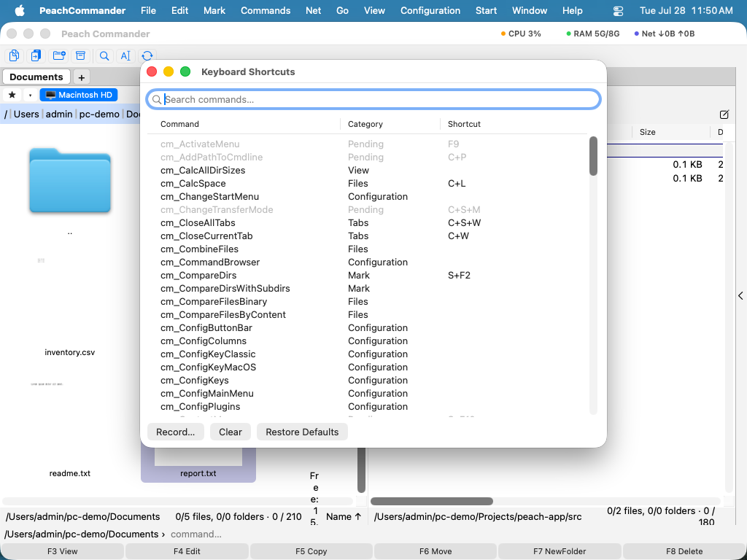The width and height of the screenshot is (747, 560).
Task: Click the Restore Defaults button
Action: pyautogui.click(x=302, y=432)
